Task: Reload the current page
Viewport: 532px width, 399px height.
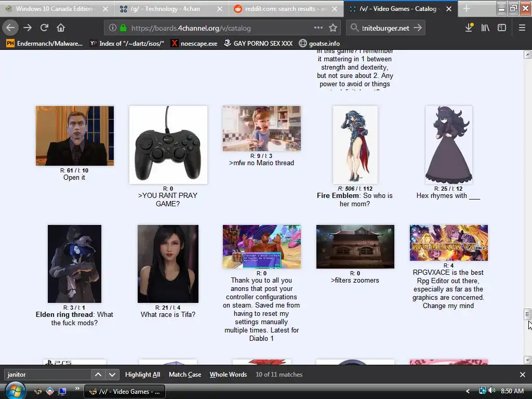Action: [44, 28]
